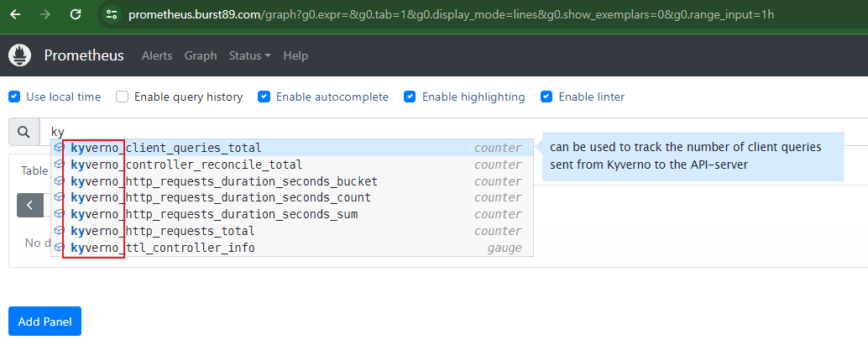
Task: Select kyverno_controller_reconcile_total suggestion
Action: (292, 165)
